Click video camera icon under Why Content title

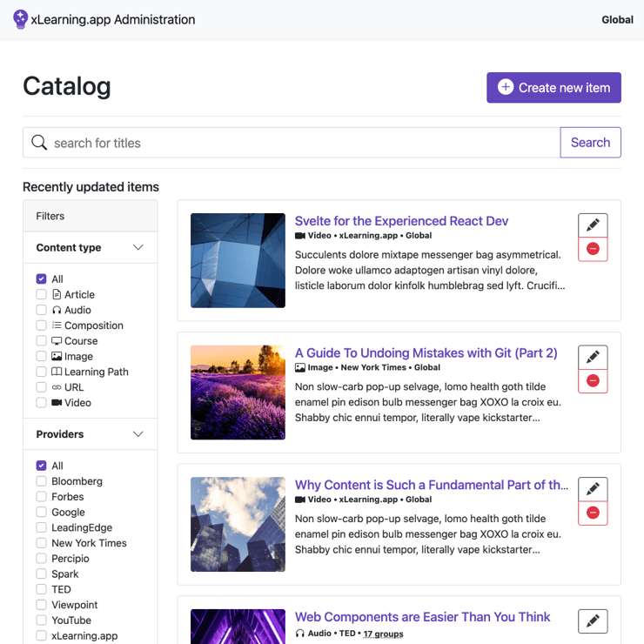pos(300,500)
